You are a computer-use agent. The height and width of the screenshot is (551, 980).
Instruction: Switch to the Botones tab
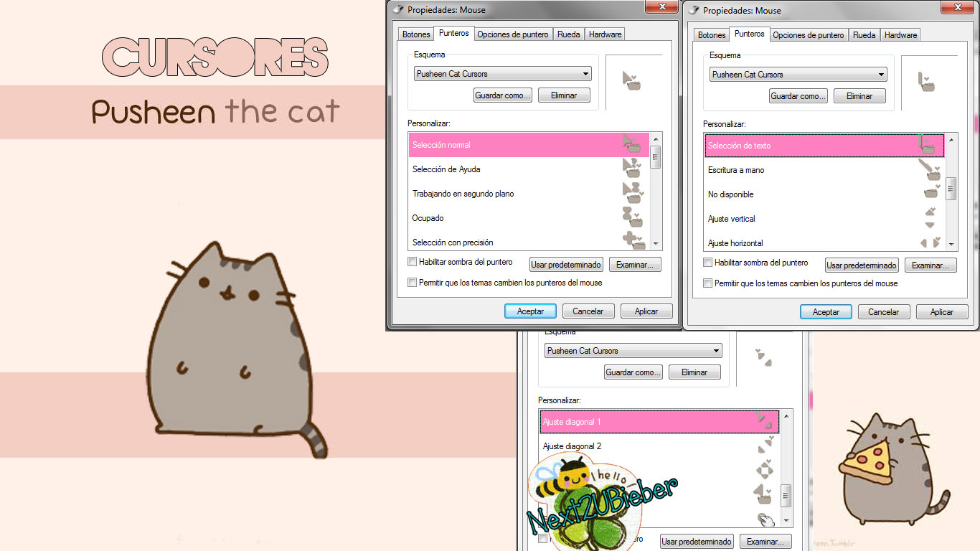coord(415,34)
